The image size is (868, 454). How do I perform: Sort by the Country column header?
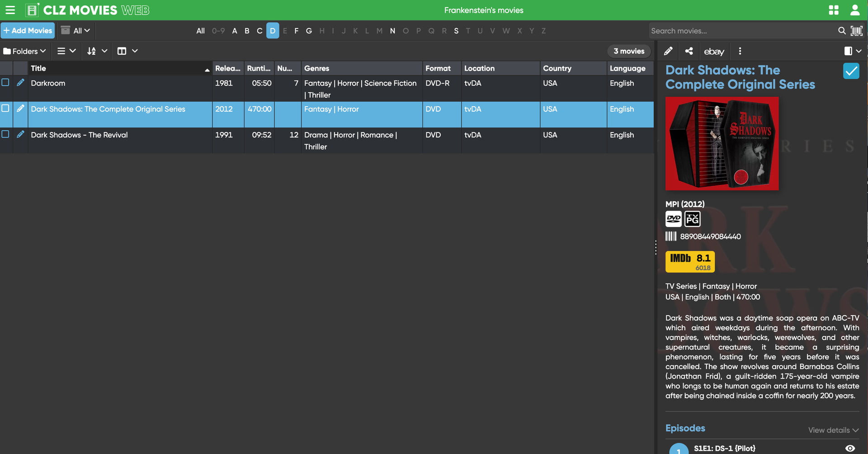point(573,68)
